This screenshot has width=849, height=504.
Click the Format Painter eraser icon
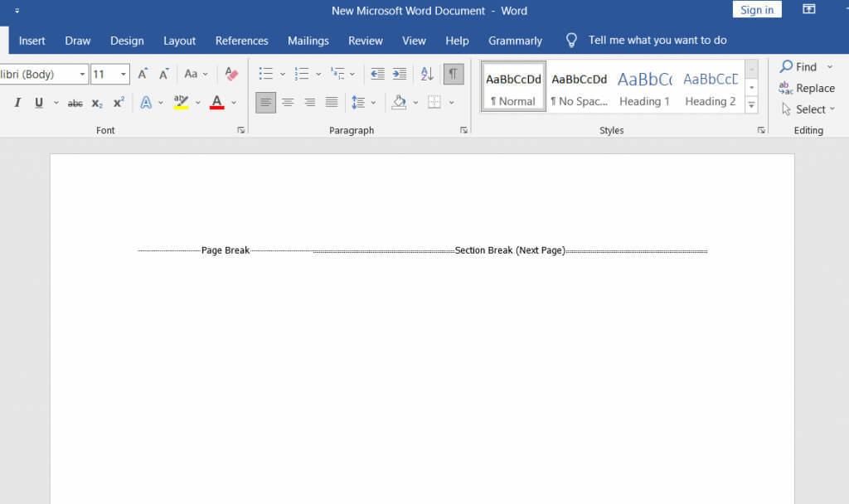click(231, 74)
